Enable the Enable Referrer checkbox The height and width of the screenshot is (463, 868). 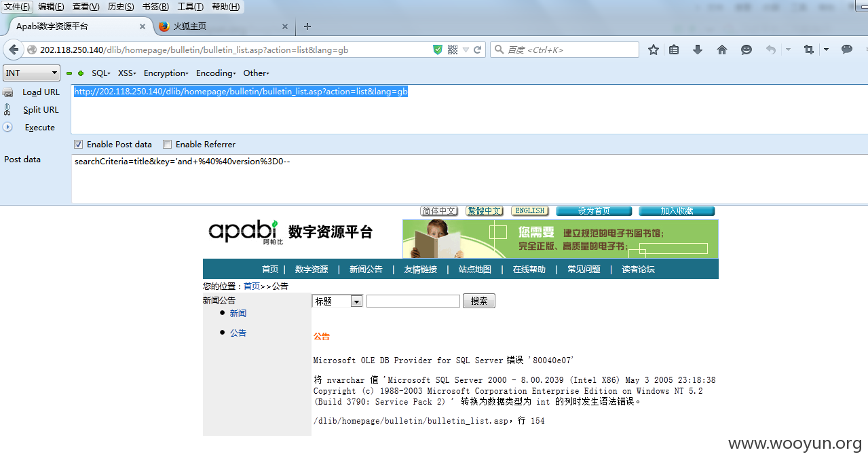167,144
